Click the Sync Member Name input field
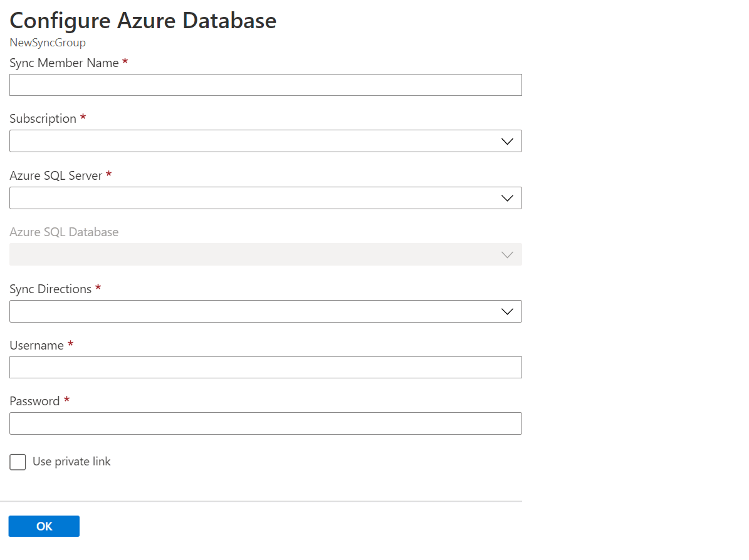The height and width of the screenshot is (560, 749). [265, 85]
